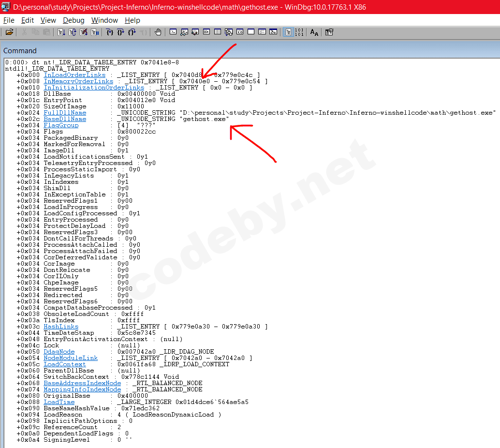Open the Options toolbar icon

point(329,32)
